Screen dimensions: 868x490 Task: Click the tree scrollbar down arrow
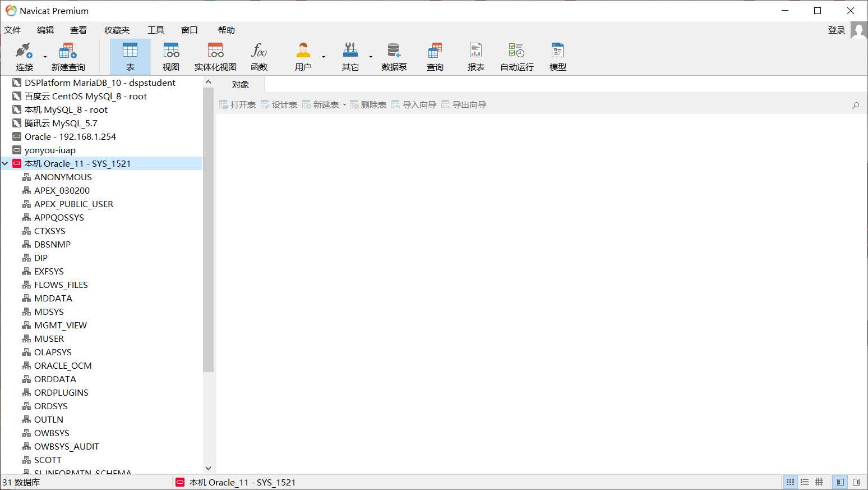click(x=209, y=468)
